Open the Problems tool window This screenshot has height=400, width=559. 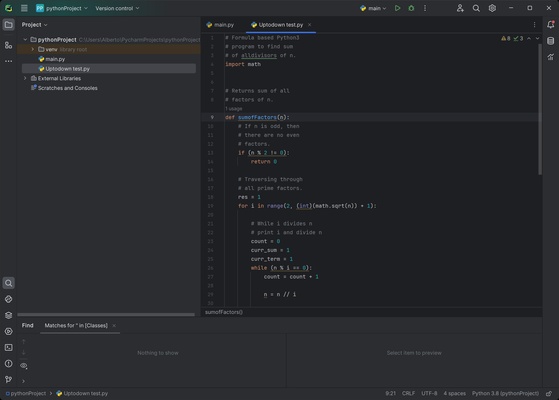[9, 363]
